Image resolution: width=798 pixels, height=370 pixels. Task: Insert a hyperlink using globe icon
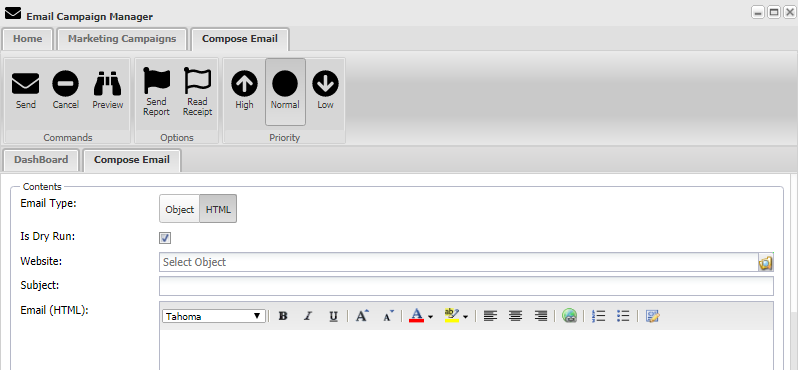click(x=569, y=316)
